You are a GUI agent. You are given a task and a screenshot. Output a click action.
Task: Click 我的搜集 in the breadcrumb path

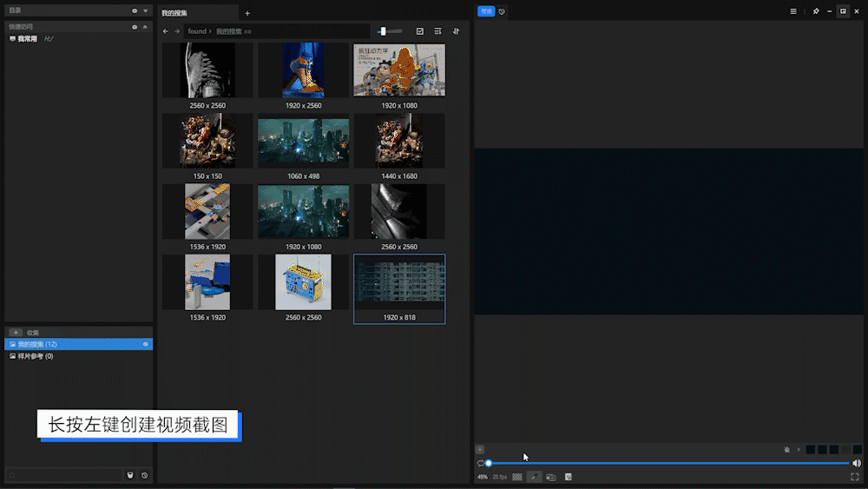click(x=229, y=31)
